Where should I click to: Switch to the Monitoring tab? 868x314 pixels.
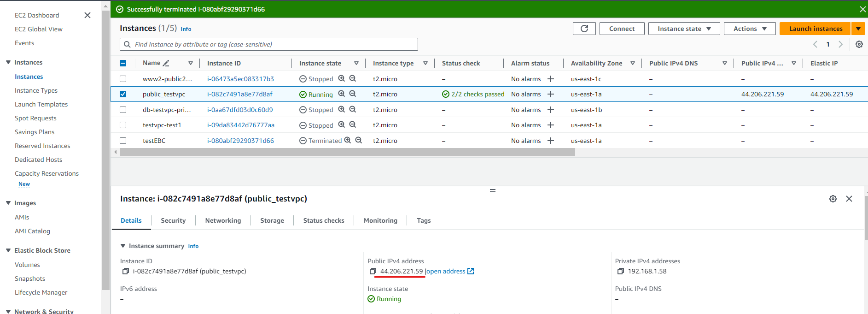tap(380, 220)
